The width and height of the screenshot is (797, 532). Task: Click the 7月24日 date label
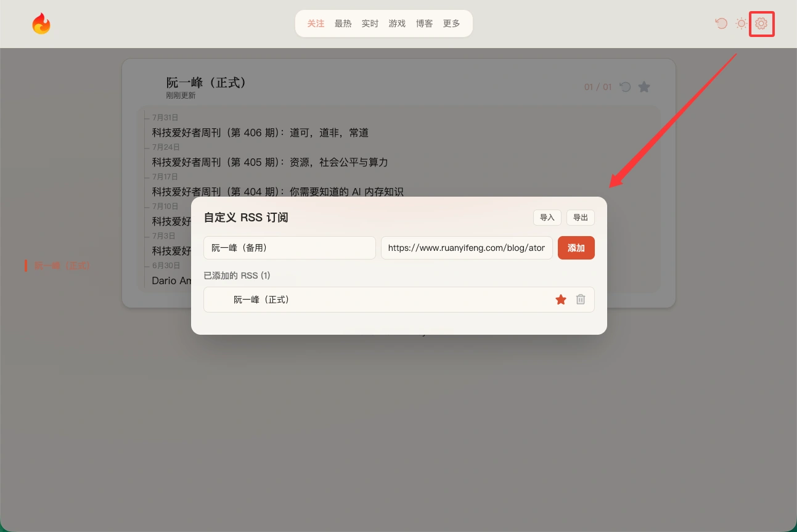point(166,147)
